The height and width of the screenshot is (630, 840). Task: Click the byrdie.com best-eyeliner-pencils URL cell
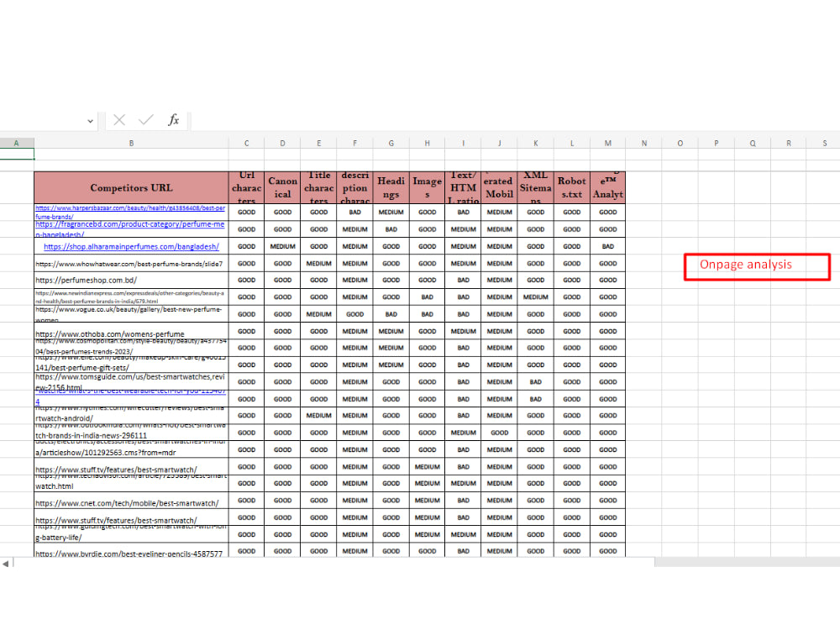click(x=131, y=551)
